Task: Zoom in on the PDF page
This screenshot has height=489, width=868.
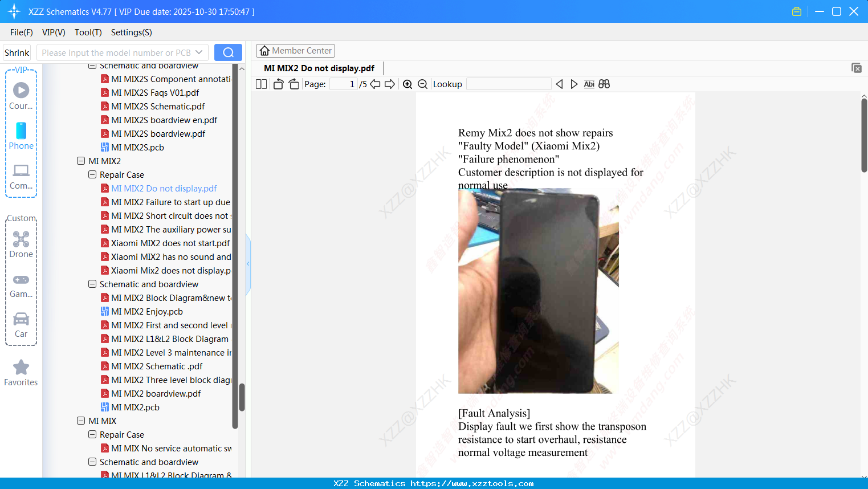Action: pyautogui.click(x=407, y=84)
